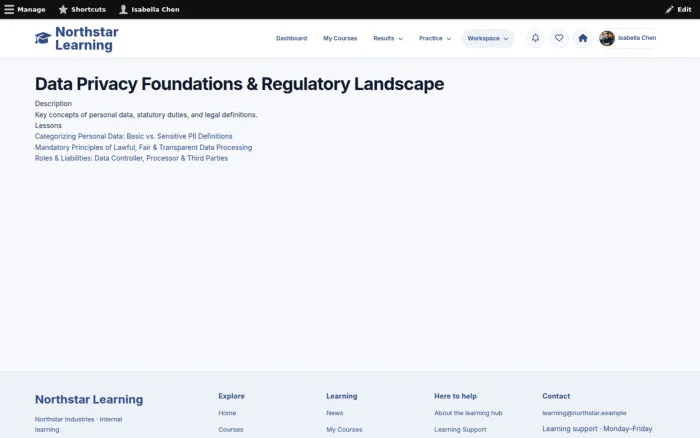Click footer Courses link under Explore
700x438 pixels.
click(x=231, y=430)
